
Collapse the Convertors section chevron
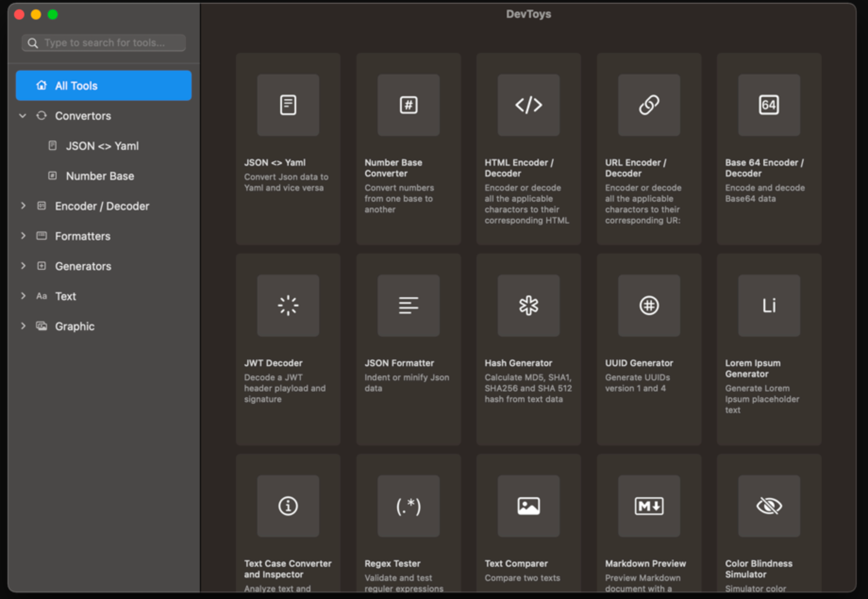(x=22, y=116)
